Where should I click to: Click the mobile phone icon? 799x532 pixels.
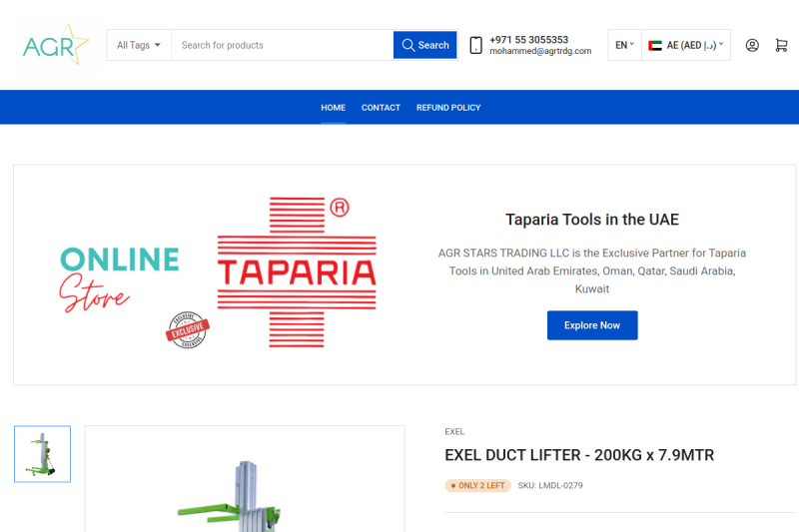pos(475,45)
